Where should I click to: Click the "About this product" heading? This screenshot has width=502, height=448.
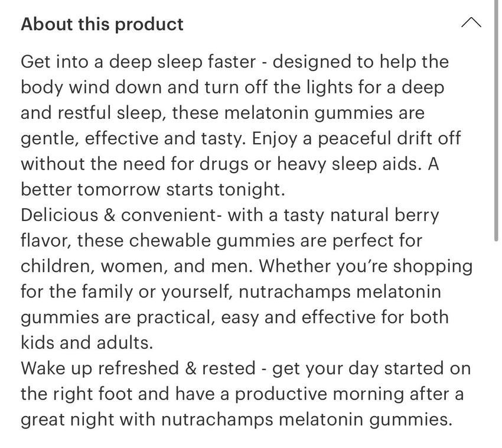pyautogui.click(x=102, y=24)
